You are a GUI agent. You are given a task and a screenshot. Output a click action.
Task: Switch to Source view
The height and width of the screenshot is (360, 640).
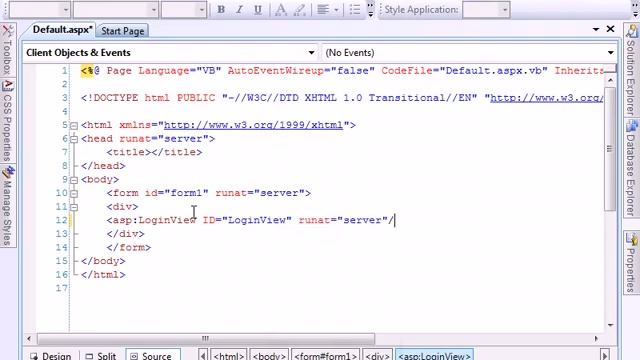(153, 355)
